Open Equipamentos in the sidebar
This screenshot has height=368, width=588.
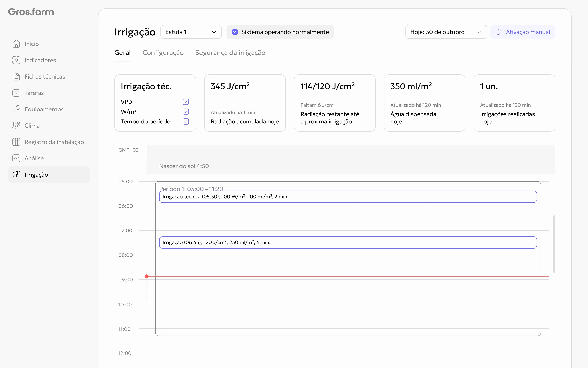pos(49,109)
